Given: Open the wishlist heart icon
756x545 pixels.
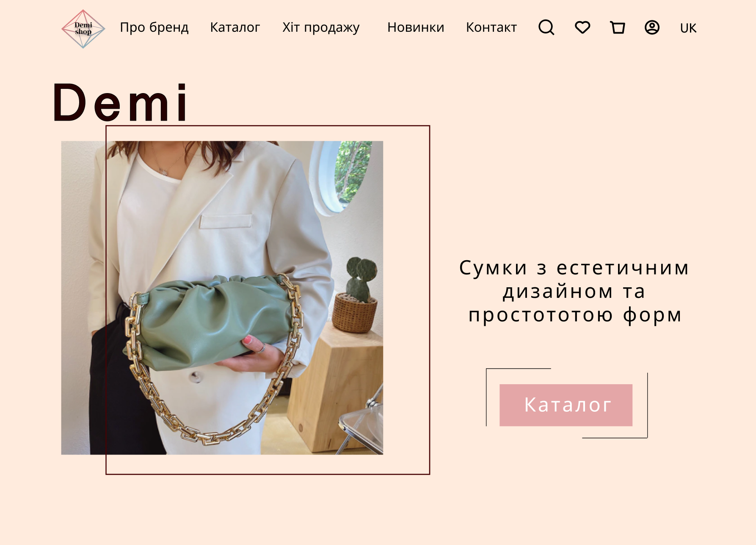Looking at the screenshot, I should point(582,28).
